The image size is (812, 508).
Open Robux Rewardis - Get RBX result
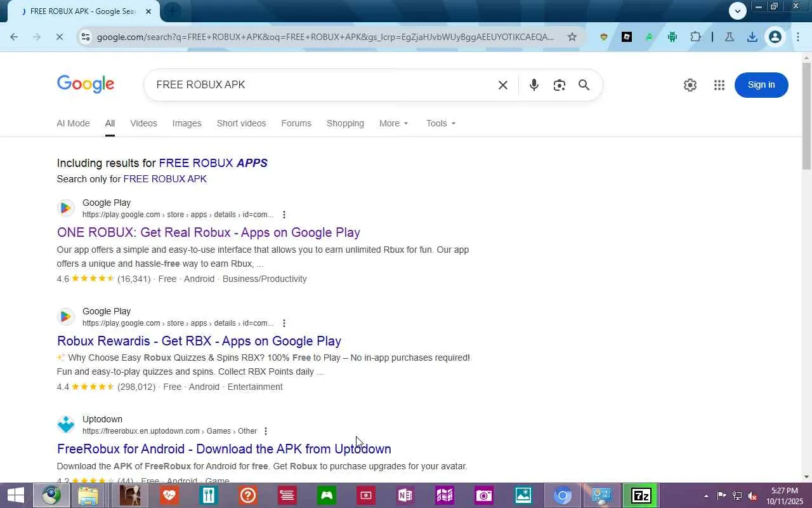click(x=199, y=341)
